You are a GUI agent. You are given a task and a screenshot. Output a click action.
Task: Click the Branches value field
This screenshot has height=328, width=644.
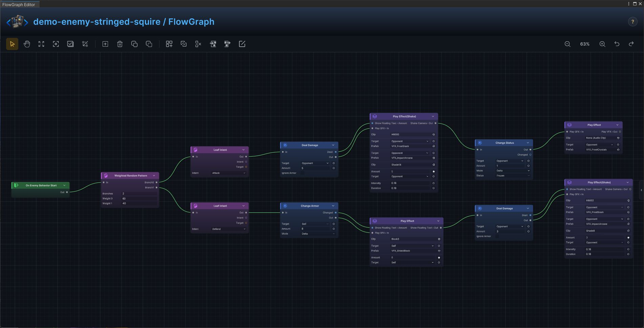[x=139, y=193]
